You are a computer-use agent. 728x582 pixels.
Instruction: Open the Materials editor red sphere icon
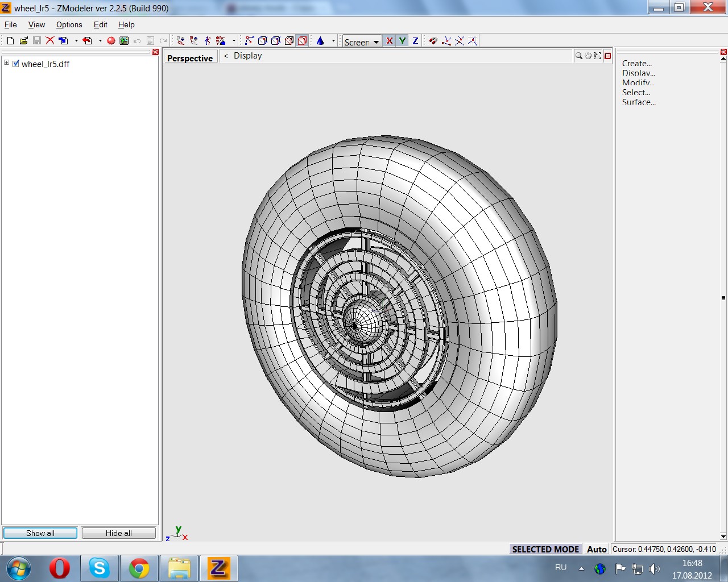click(111, 41)
